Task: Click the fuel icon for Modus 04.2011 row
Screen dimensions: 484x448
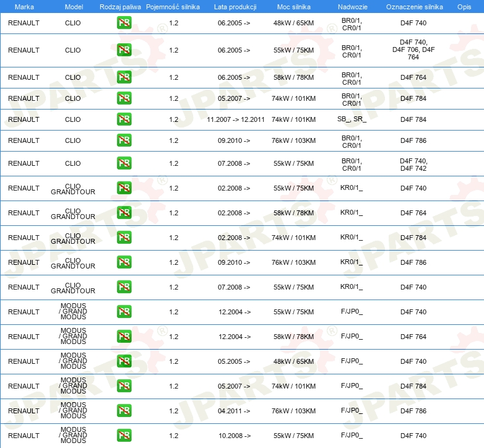Action: (124, 411)
